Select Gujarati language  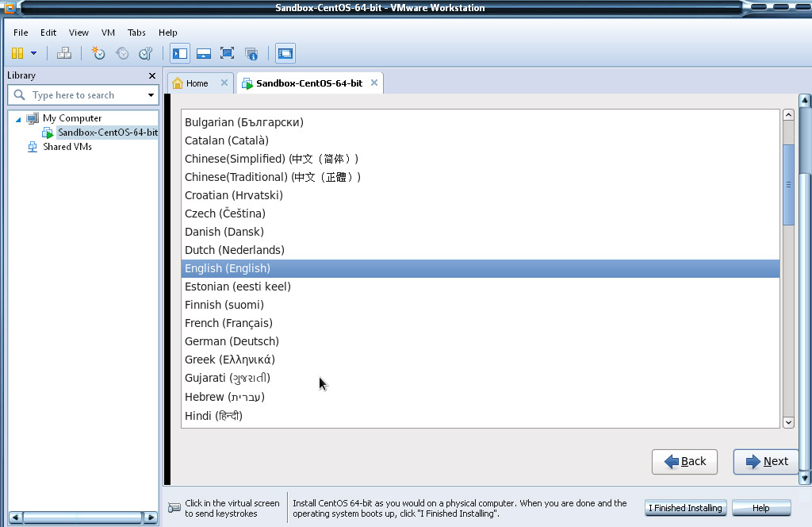(x=480, y=378)
